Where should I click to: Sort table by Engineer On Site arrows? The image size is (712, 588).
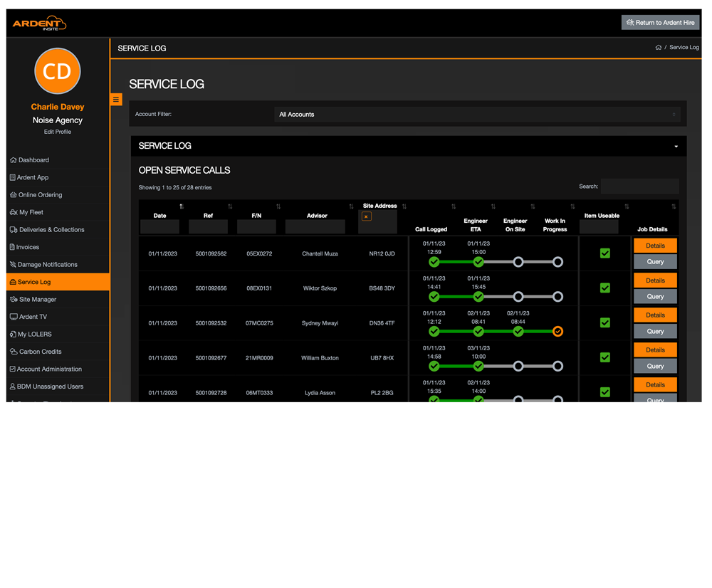pos(533,206)
